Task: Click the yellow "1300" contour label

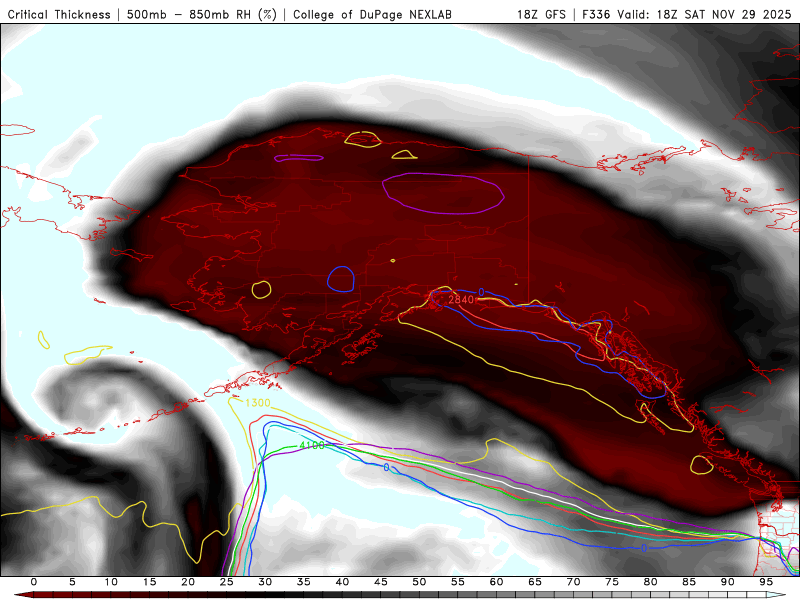Action: [258, 403]
